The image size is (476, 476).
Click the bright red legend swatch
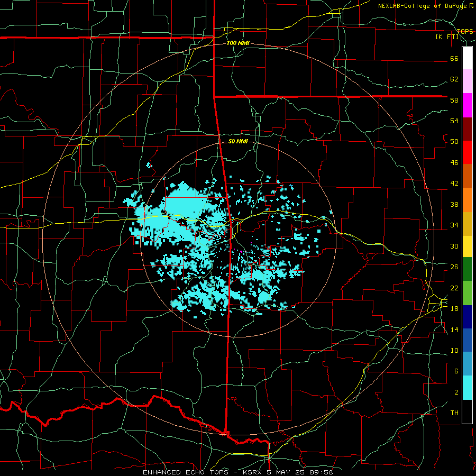[x=467, y=152]
